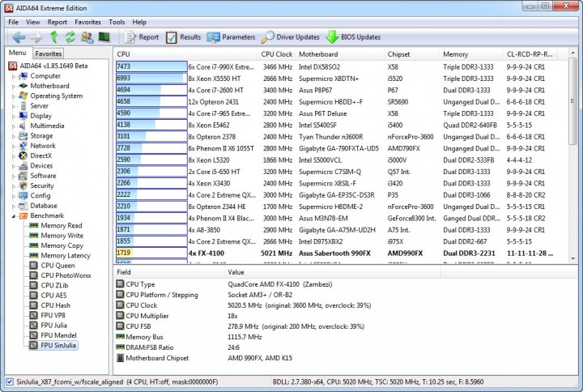Click the 7473 score bar
The width and height of the screenshot is (583, 392).
[151, 66]
